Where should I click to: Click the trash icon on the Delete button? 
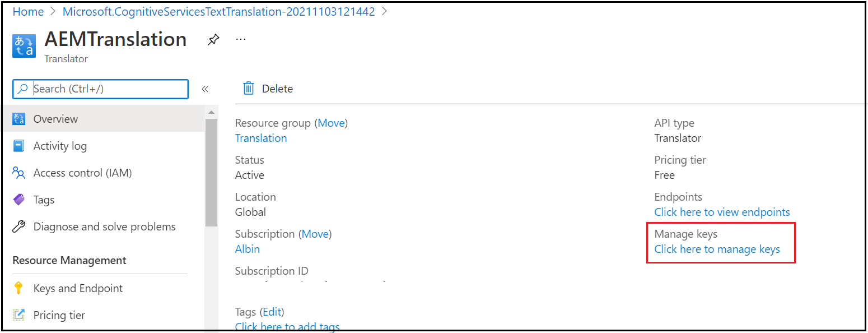click(248, 89)
